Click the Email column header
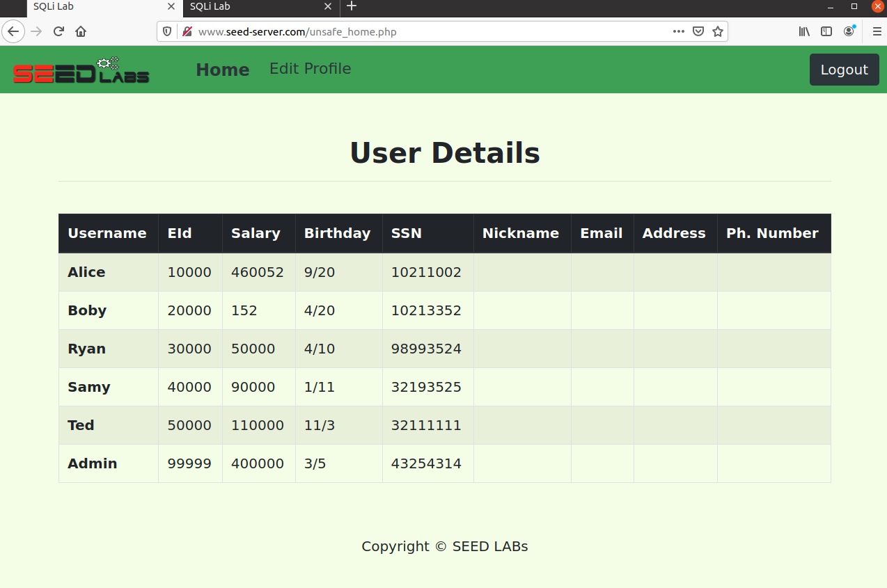Viewport: 887px width, 588px height. pos(602,233)
